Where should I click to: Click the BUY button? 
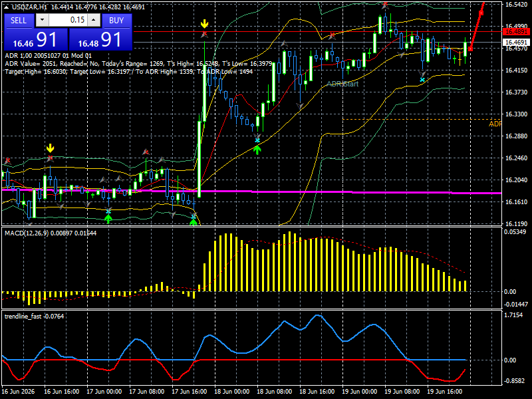(x=116, y=21)
